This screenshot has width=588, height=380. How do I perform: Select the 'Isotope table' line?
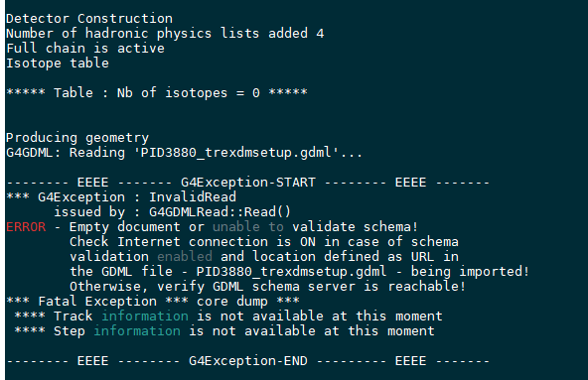58,63
